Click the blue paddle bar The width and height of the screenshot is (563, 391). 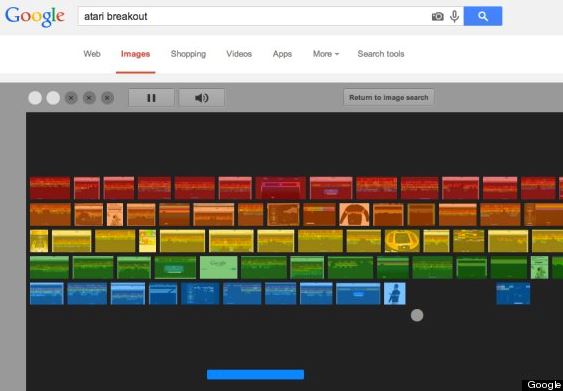point(255,374)
